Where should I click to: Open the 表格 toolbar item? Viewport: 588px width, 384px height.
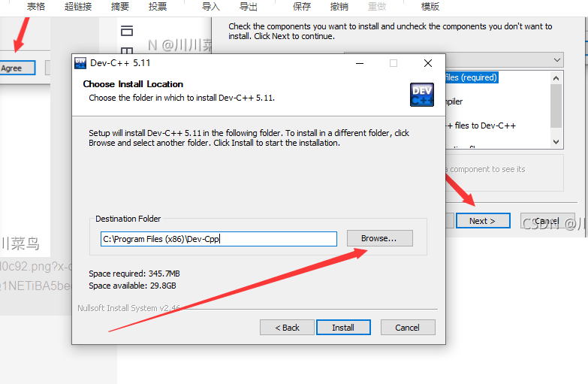[x=36, y=6]
